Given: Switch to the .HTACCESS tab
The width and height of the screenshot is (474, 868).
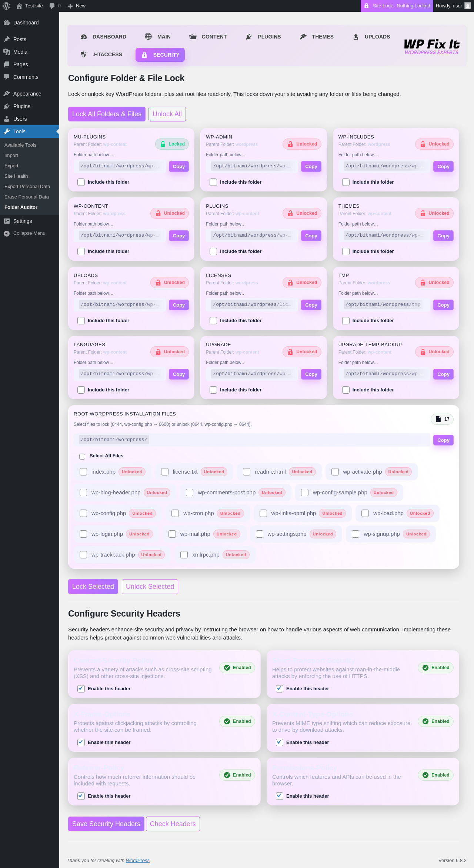Looking at the screenshot, I should click(101, 55).
